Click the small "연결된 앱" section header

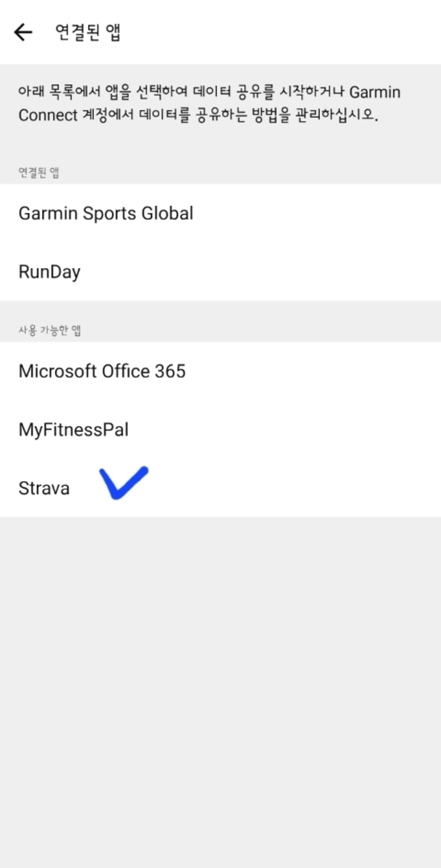tap(38, 173)
